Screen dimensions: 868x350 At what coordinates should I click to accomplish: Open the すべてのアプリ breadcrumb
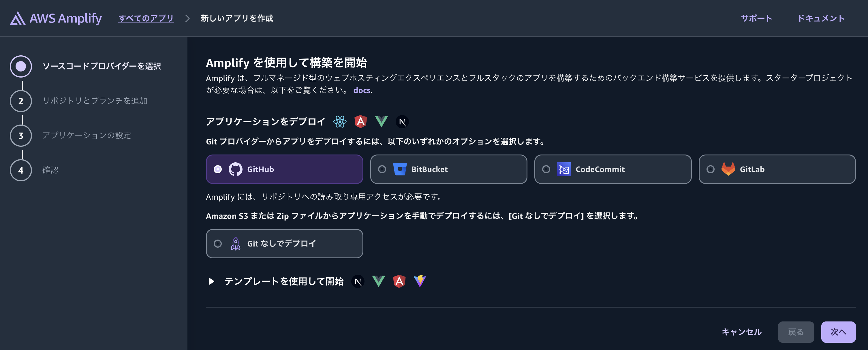tap(146, 18)
